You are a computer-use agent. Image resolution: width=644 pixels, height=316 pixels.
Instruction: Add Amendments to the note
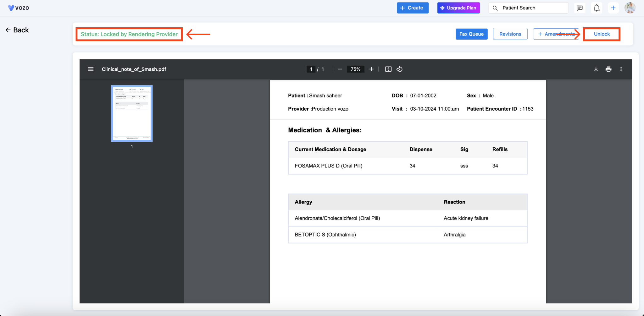pyautogui.click(x=556, y=34)
